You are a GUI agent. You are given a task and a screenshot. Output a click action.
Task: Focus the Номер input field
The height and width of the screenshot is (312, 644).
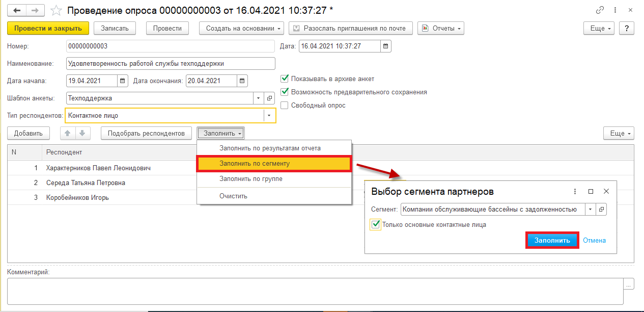coord(171,46)
